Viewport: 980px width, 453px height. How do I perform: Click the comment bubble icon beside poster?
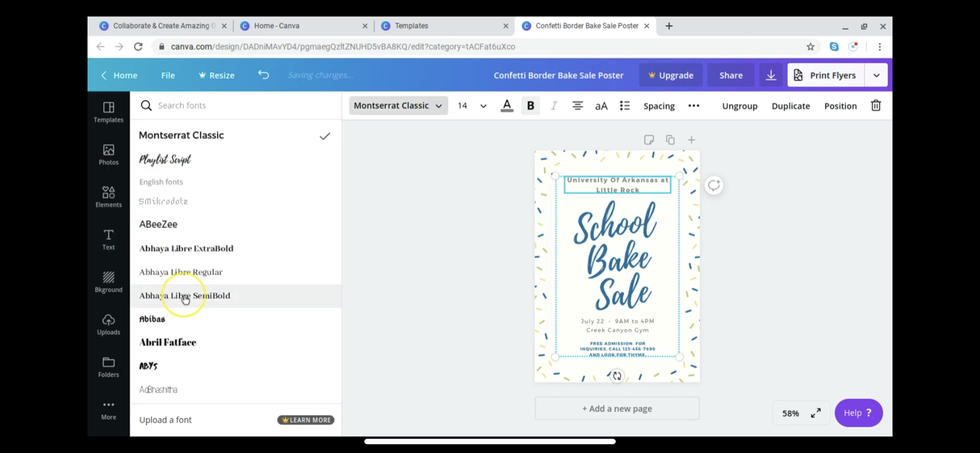[714, 185]
